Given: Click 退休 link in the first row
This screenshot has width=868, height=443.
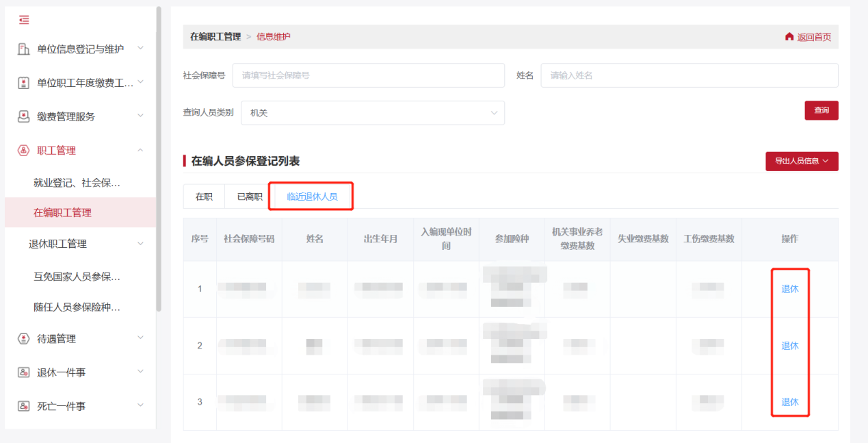Looking at the screenshot, I should [x=789, y=288].
